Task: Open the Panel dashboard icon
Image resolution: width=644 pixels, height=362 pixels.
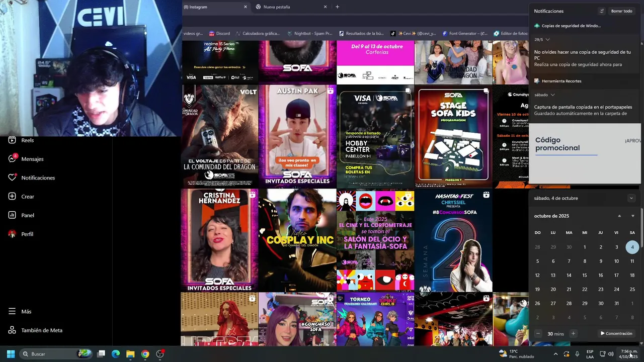Action: click(12, 215)
